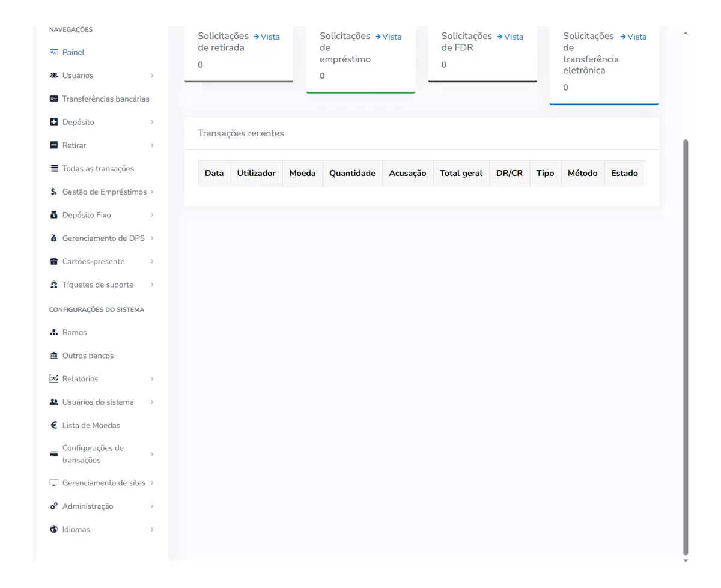Viewport: 721px width, 588px height.
Task: Click the Cartões-presente gift icon
Action: click(x=53, y=262)
